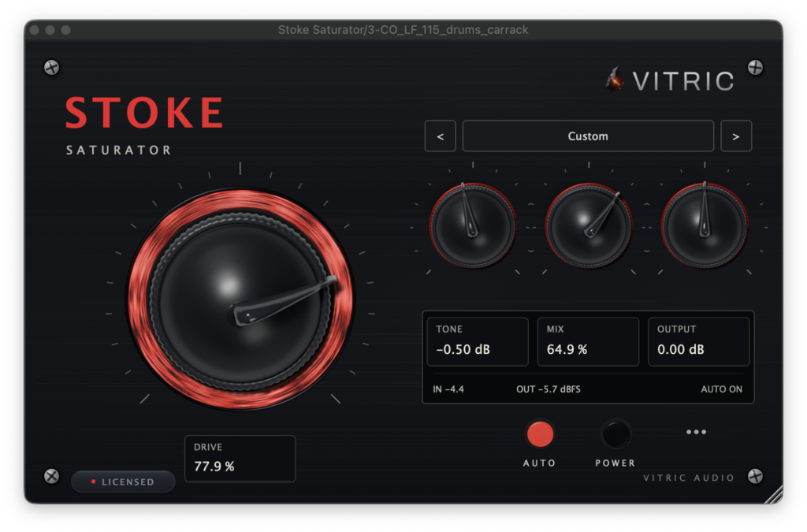Click the Output knob

[704, 225]
